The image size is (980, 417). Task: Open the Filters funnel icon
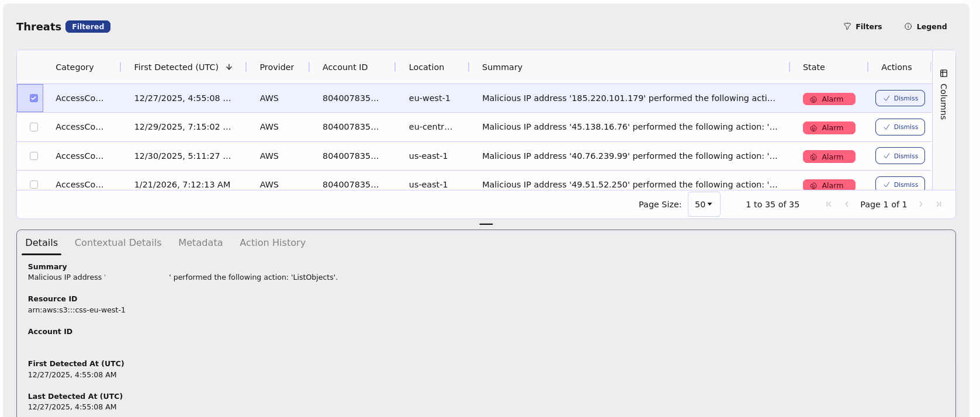(x=847, y=27)
